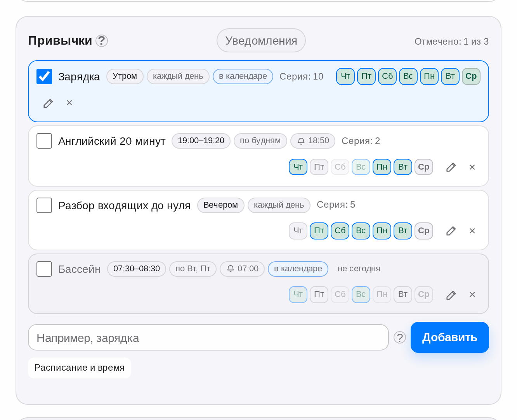Delete the Бассейн habit
The height and width of the screenshot is (420, 517).
coord(472,295)
